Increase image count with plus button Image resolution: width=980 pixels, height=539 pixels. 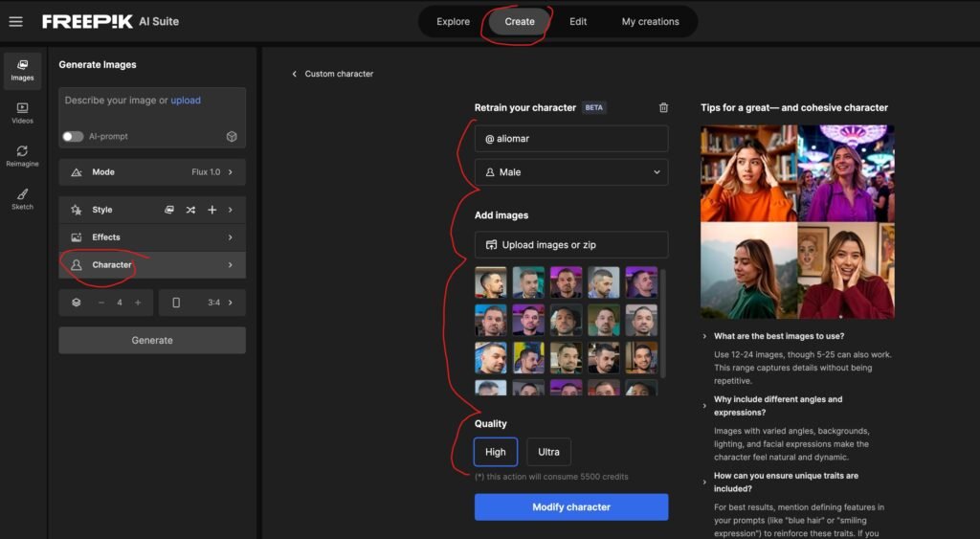click(138, 303)
